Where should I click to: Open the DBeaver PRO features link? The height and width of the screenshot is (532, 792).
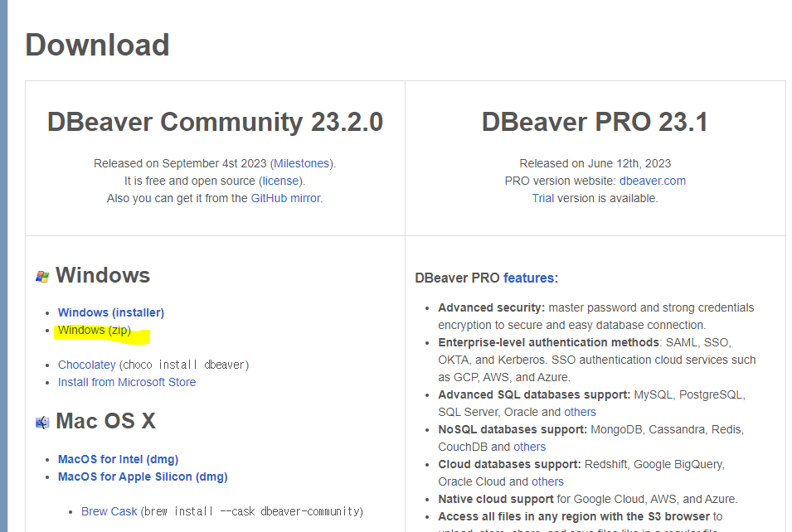pos(529,278)
